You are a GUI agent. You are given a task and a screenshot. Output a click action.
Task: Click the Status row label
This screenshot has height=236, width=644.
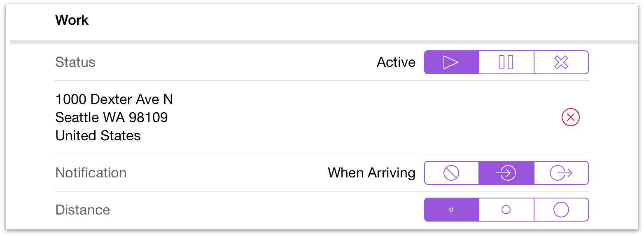(75, 62)
